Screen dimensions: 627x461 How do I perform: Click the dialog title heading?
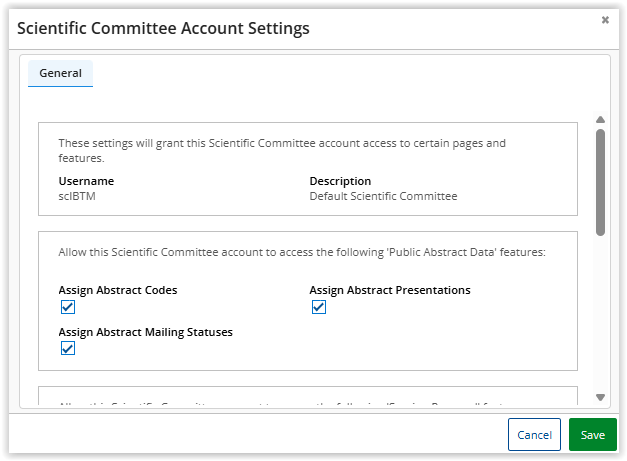coord(163,28)
